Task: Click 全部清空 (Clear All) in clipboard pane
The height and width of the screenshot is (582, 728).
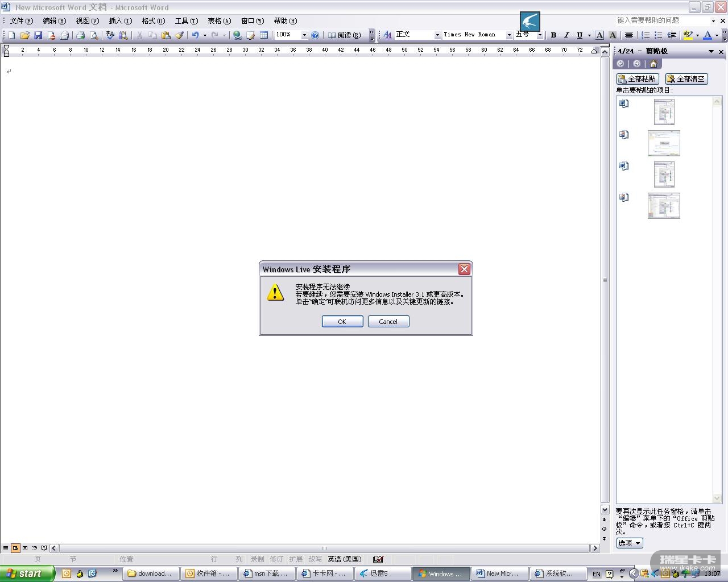Action: 686,79
